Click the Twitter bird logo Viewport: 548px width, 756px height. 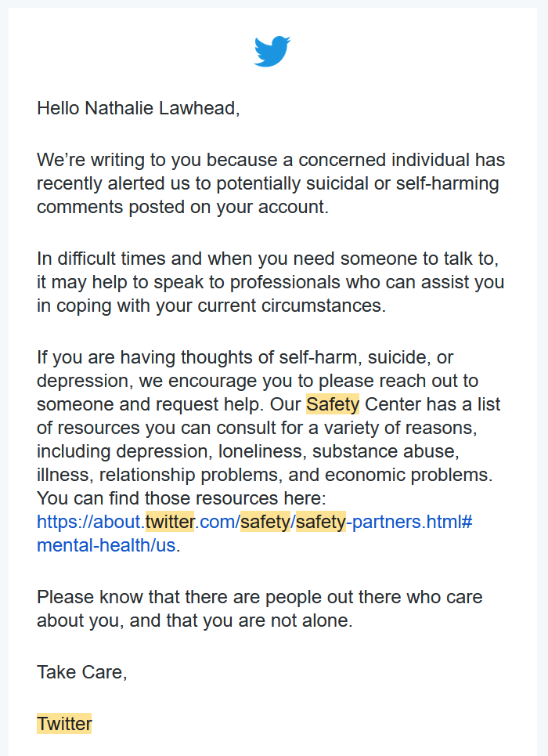(x=272, y=51)
